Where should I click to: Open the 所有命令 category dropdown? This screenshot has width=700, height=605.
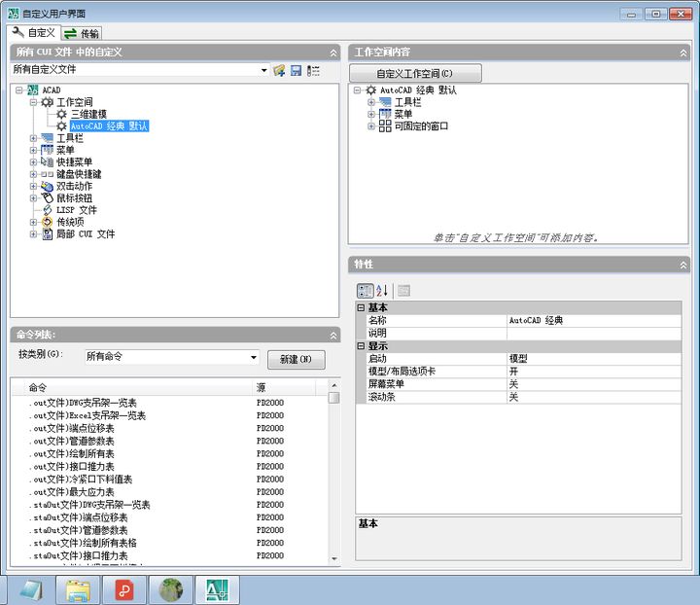tap(253, 357)
